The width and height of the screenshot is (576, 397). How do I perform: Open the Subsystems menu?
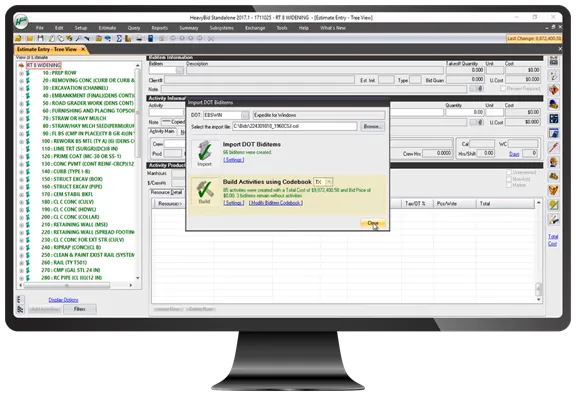[222, 28]
